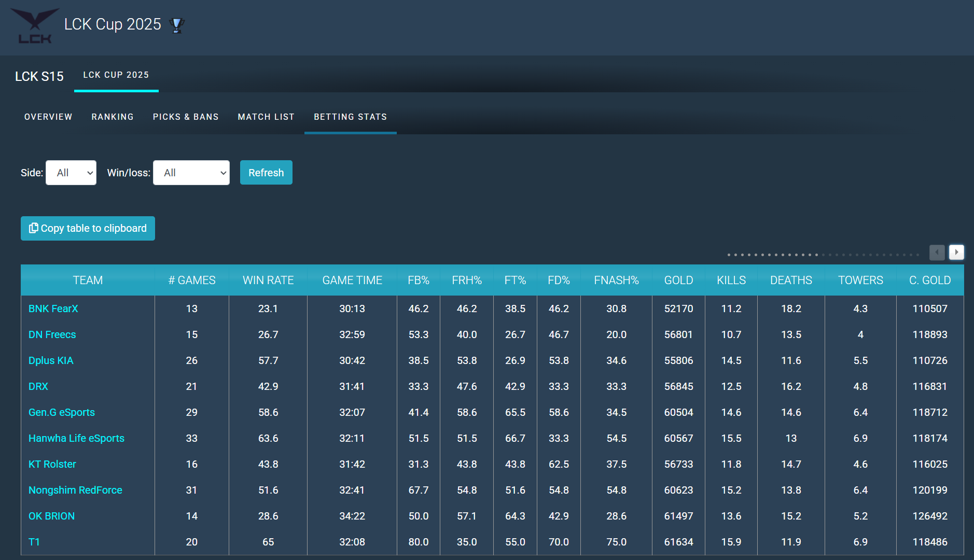Click DN Freecs towers value 4

(x=861, y=334)
